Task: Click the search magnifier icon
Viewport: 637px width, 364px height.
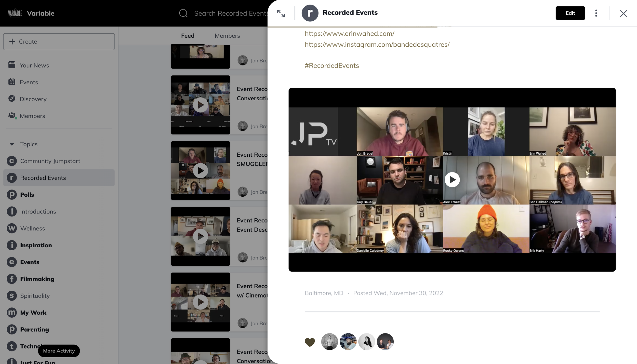Action: pyautogui.click(x=183, y=13)
